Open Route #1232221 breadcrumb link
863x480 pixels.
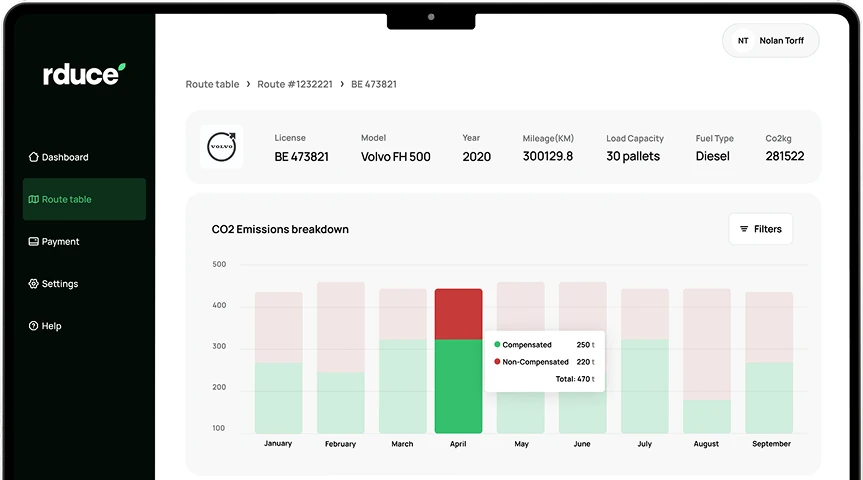tap(294, 85)
